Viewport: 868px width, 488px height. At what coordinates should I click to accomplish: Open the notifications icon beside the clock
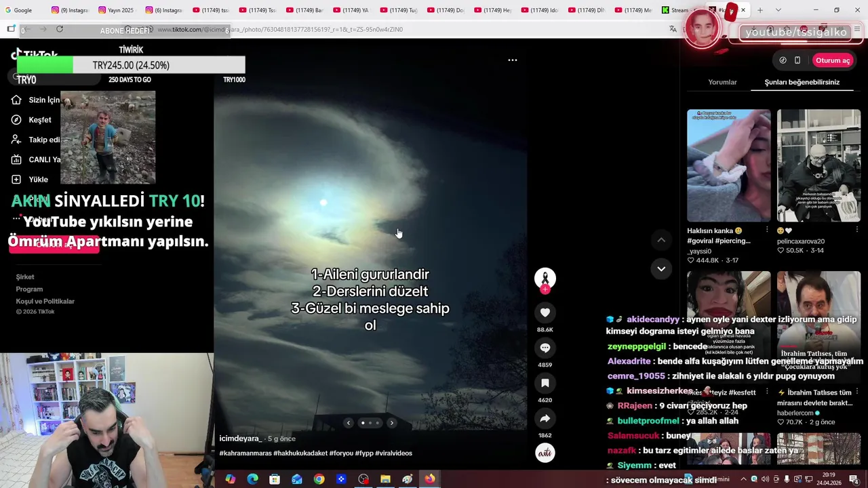coord(854,479)
